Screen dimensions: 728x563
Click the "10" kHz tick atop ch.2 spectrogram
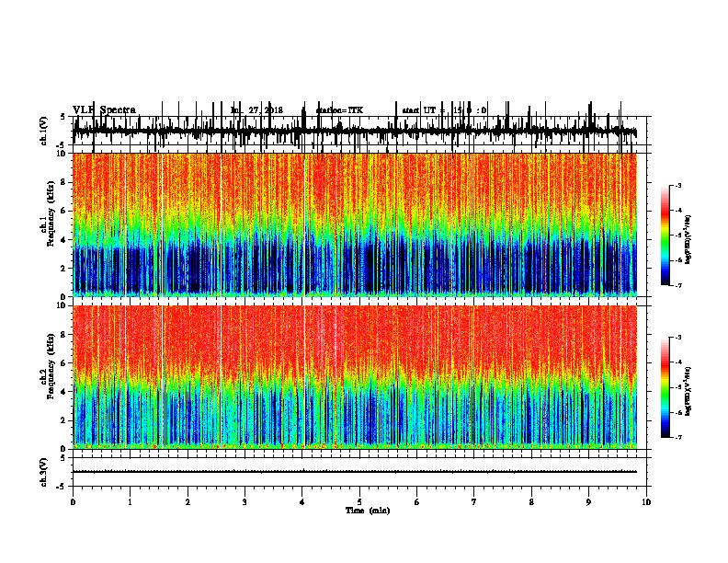click(x=62, y=305)
